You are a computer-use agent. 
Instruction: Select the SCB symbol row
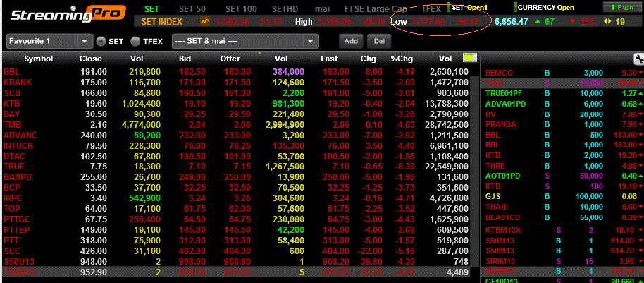pyautogui.click(x=236, y=92)
